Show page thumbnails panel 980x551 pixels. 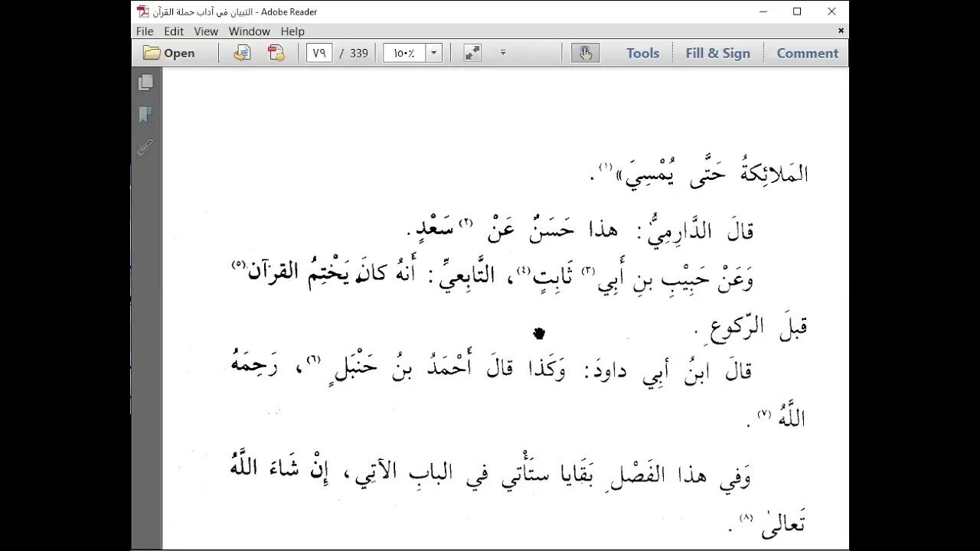tap(145, 83)
